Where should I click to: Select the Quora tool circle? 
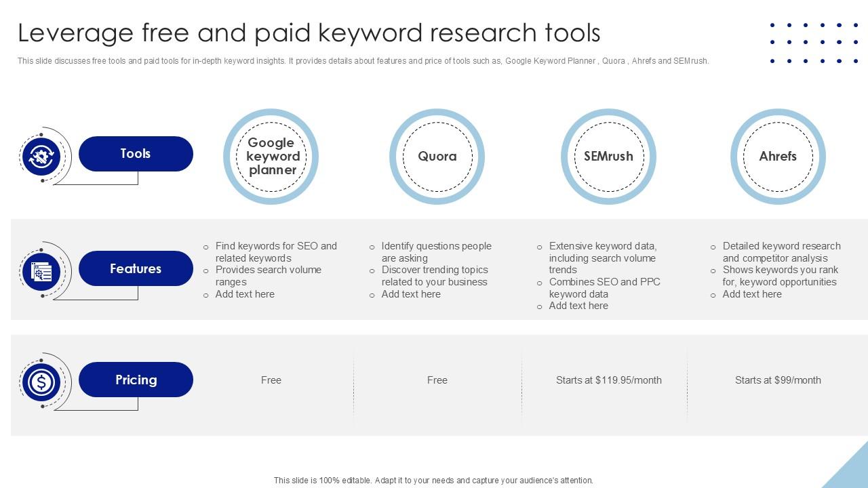point(437,156)
